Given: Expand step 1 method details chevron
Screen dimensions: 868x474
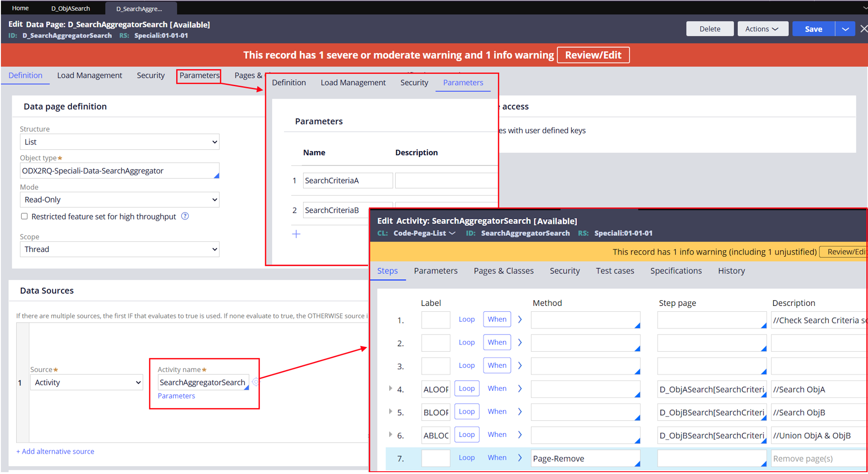Looking at the screenshot, I should tap(520, 320).
